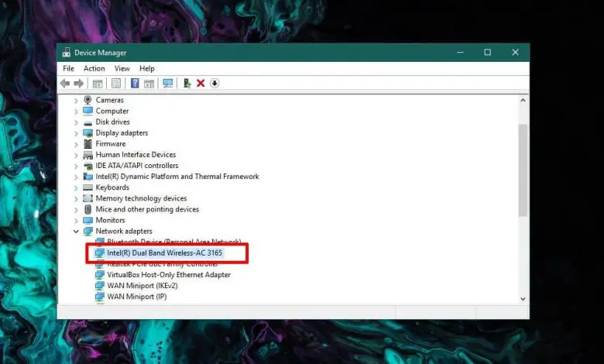Select the Network adapters label

(x=124, y=231)
